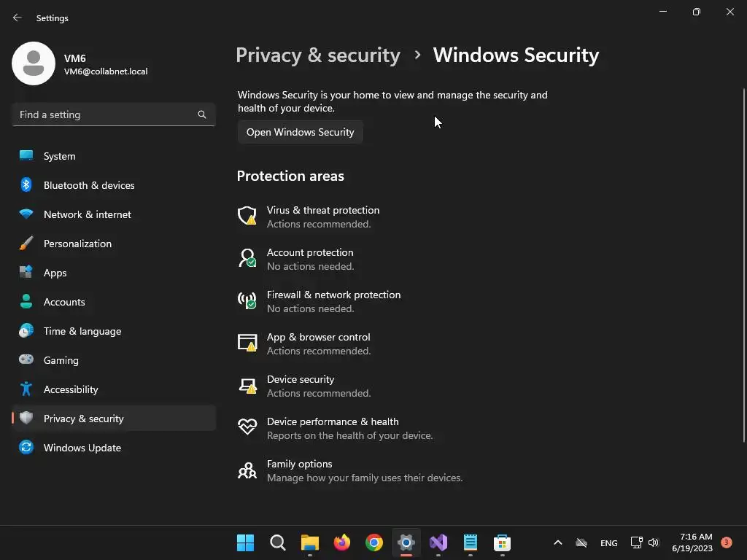Click Device performance & health heart icon

[x=247, y=427]
